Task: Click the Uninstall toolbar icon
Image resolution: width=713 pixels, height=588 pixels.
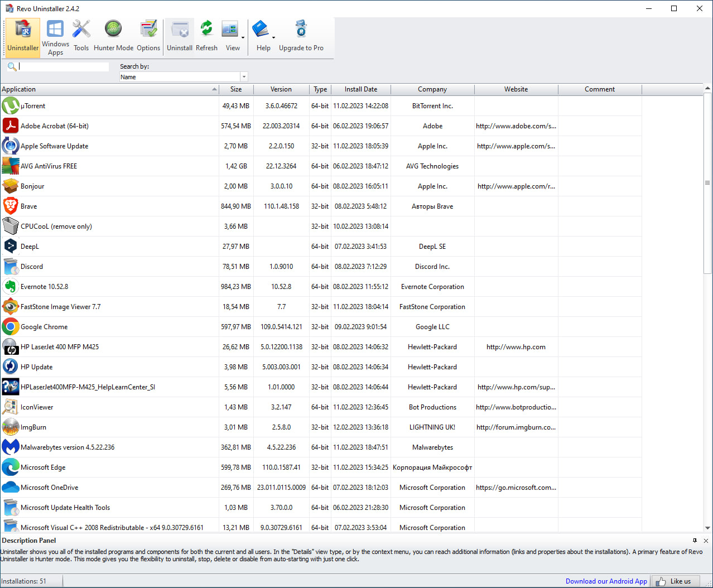Action: tap(180, 37)
